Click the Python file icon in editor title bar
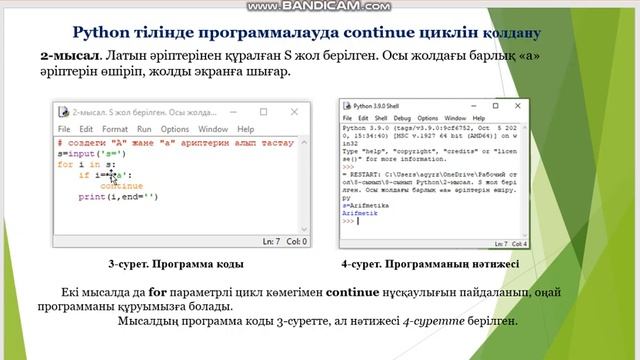The image size is (640, 360). (63, 112)
